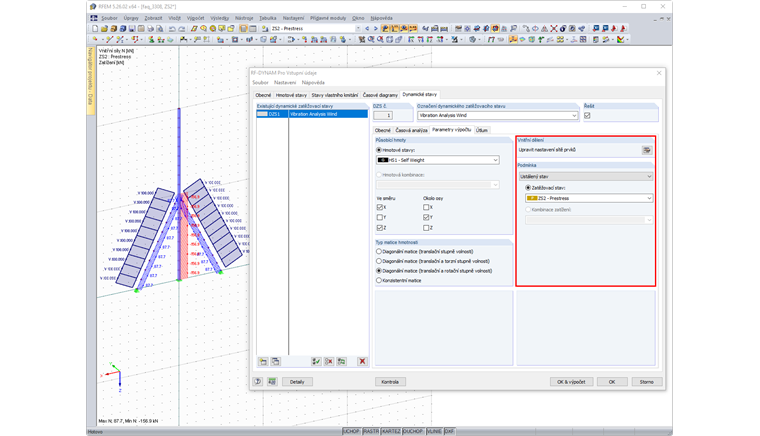The height and width of the screenshot is (436, 760).
Task: Uncheck Ve směru Z checkbox
Action: click(380, 227)
